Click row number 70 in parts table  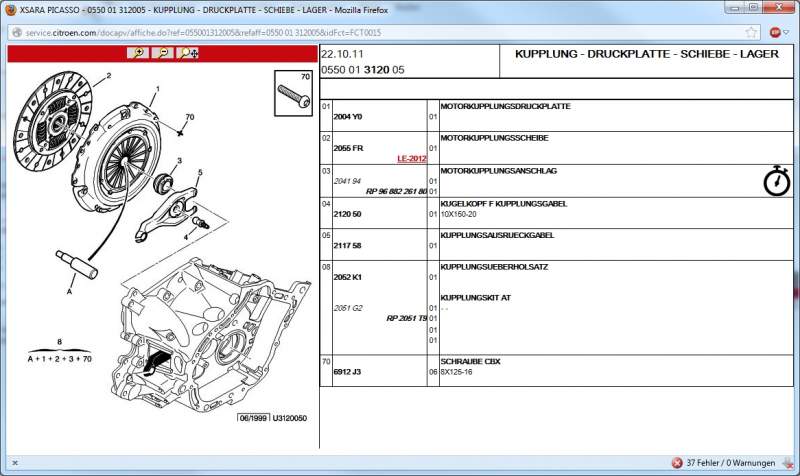point(326,362)
